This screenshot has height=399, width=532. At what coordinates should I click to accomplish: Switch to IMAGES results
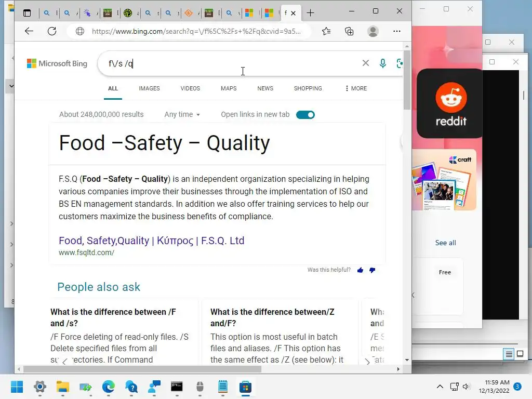pos(149,88)
